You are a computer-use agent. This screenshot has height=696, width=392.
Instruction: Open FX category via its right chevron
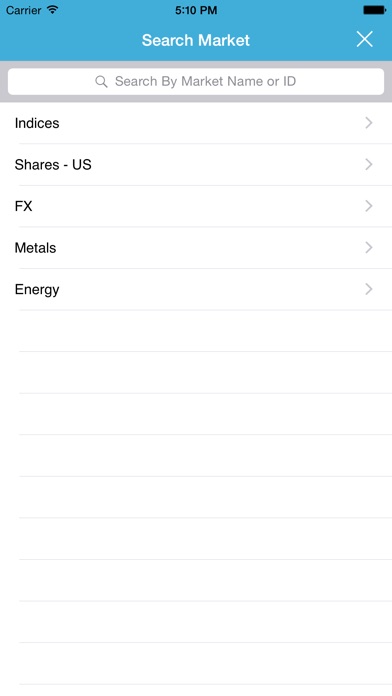point(368,206)
